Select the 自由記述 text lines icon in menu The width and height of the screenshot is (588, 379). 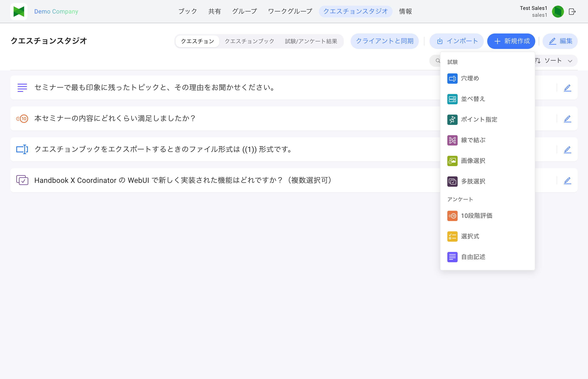pos(452,257)
